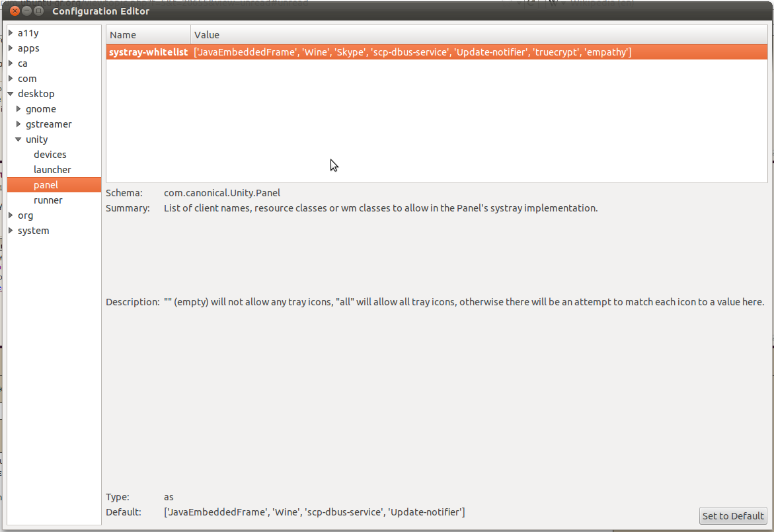Viewport: 774px width, 532px height.
Task: Expand the org tree node arrow
Action: coord(11,215)
